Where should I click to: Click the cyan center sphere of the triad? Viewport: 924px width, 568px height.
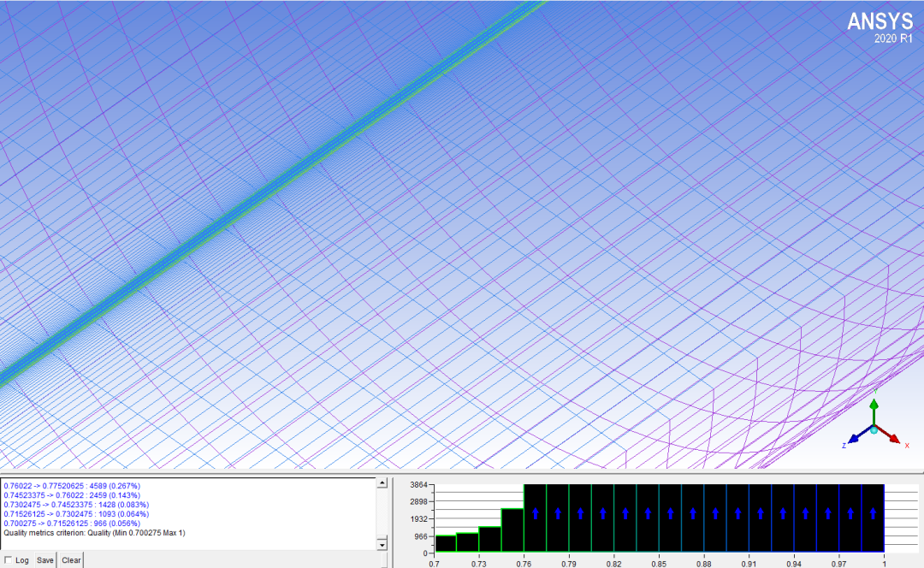(x=874, y=430)
